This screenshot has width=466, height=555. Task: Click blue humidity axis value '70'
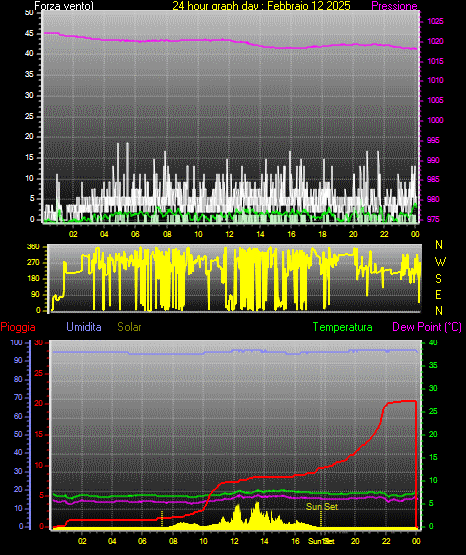click(x=18, y=397)
